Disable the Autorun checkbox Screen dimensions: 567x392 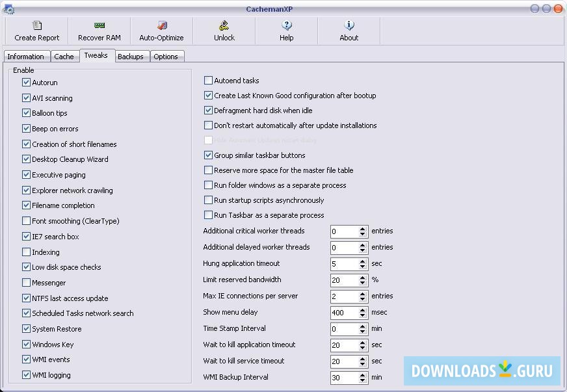[x=26, y=82]
